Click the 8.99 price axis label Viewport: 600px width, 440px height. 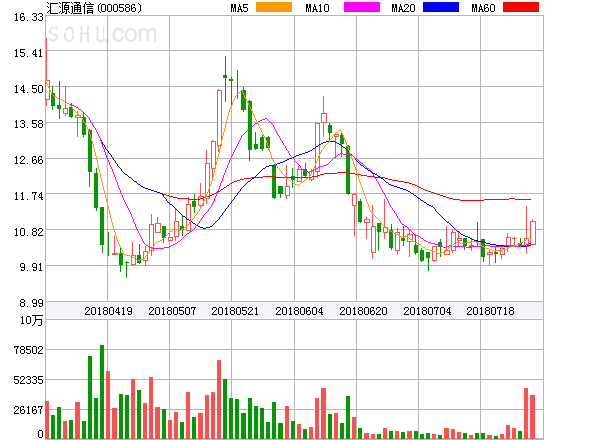pos(31,303)
